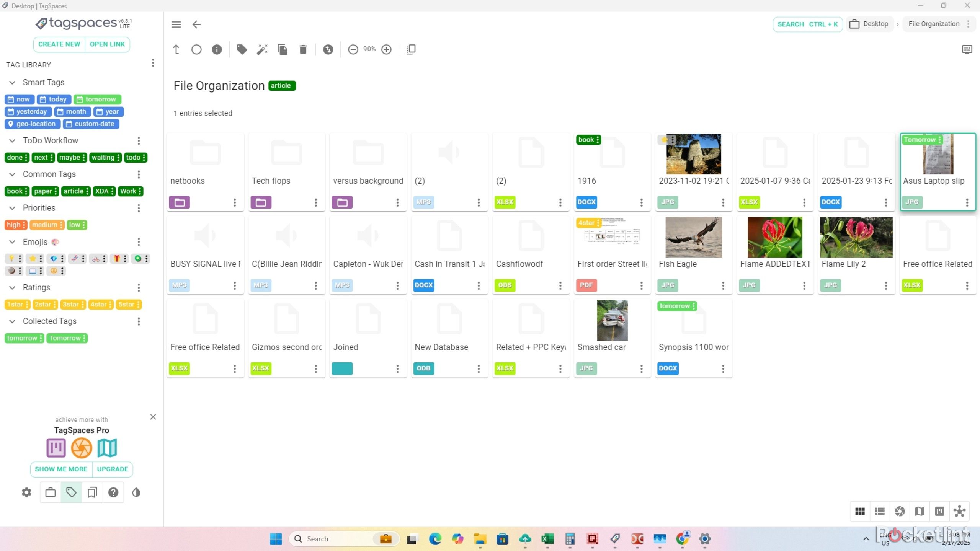Toggle the Ratings tag group visibility

tap(12, 287)
